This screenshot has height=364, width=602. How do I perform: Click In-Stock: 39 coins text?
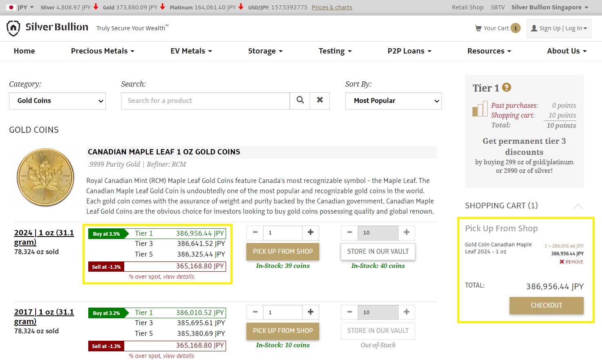(x=283, y=266)
